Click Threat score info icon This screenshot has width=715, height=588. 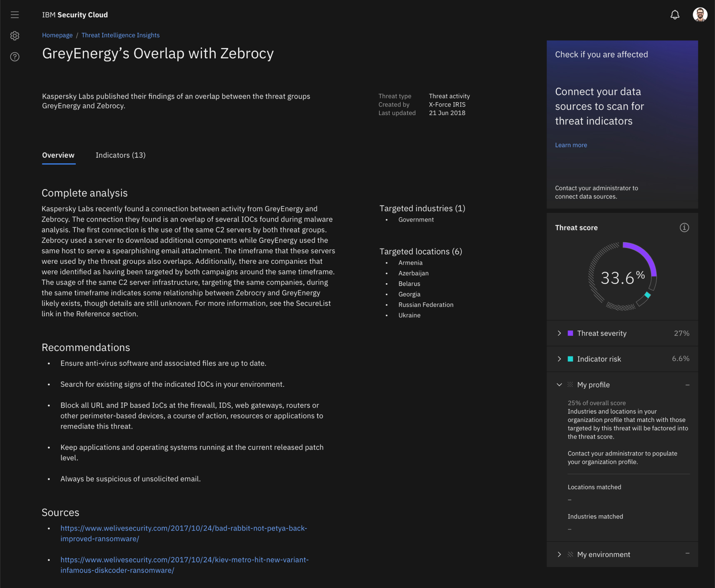coord(684,227)
